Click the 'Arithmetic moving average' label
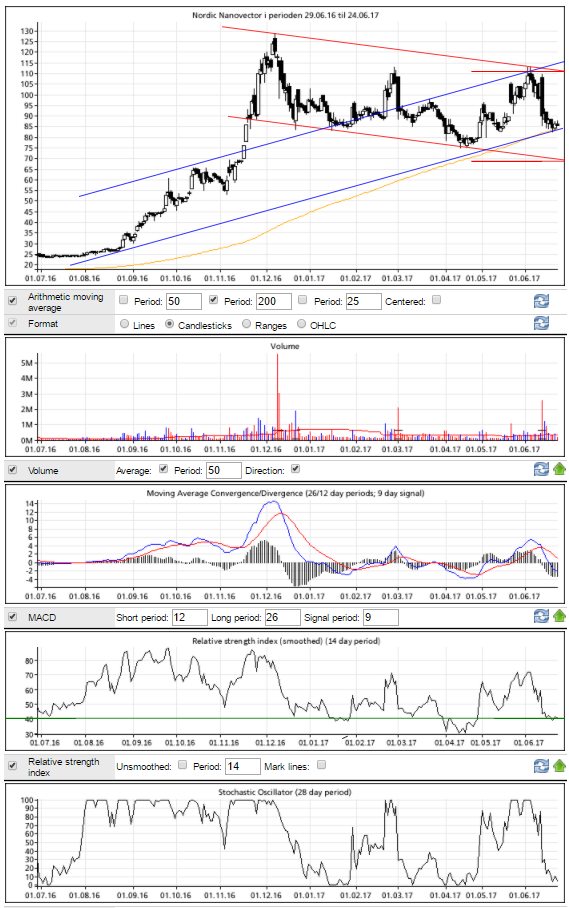The image size is (569, 908). (x=65, y=302)
